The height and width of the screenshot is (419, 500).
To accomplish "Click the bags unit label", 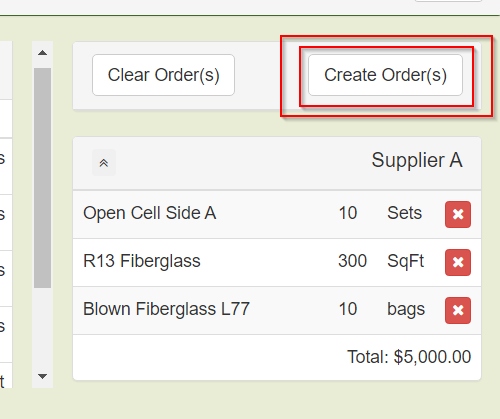I will [406, 310].
